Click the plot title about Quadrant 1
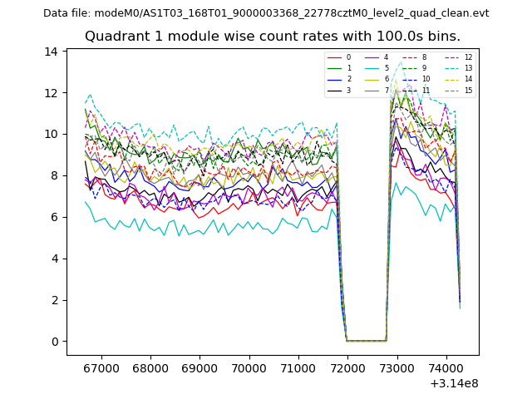Image resolution: width=532 pixels, height=399 pixels. [x=273, y=37]
